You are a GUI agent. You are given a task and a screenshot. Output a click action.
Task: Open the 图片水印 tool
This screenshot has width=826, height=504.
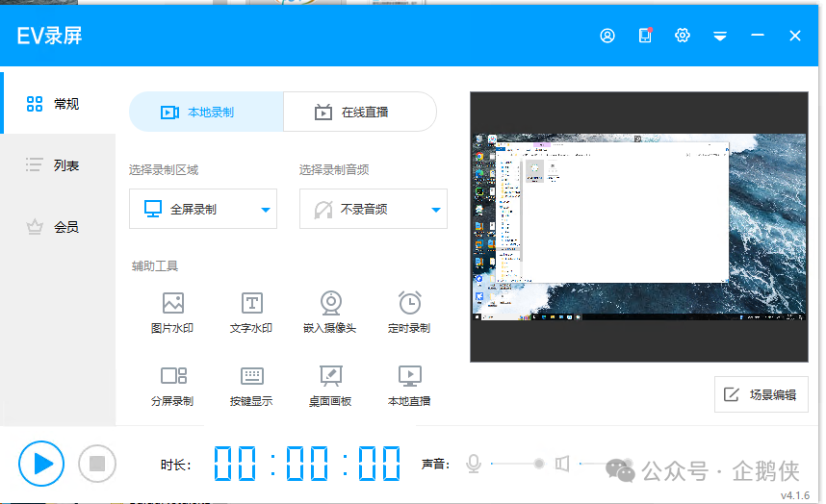172,313
